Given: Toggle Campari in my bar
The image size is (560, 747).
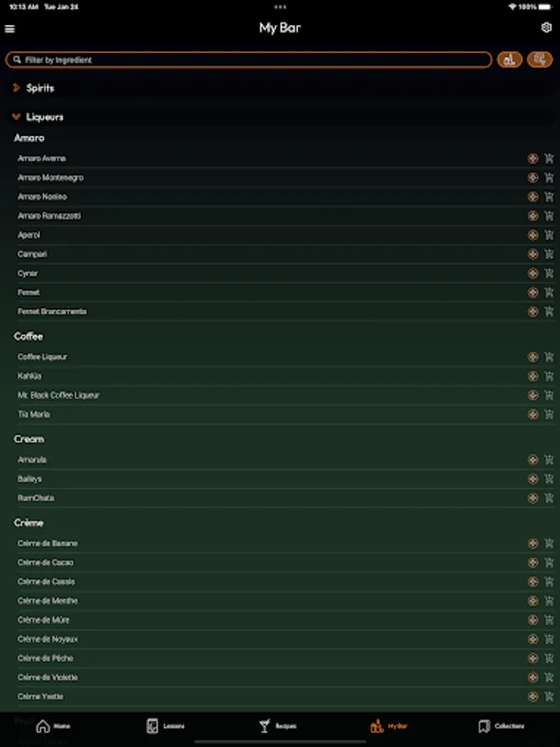Looking at the screenshot, I should click(x=533, y=254).
